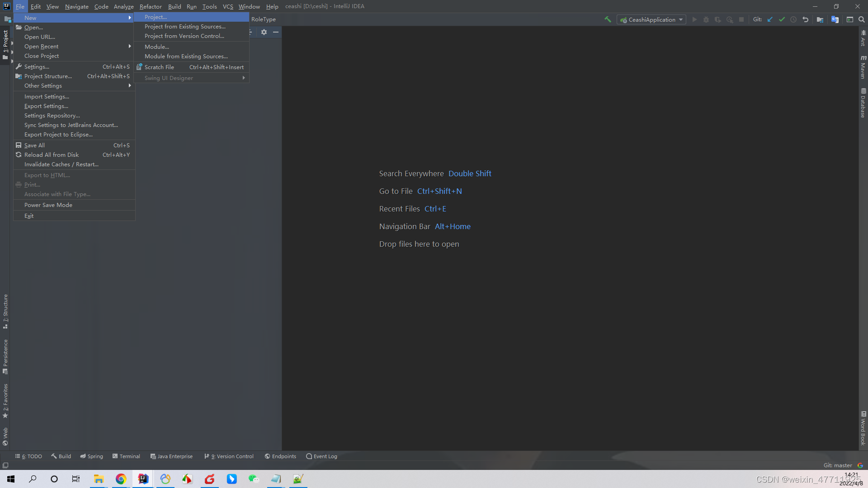
Task: Click the Git Rollback arrow icon
Action: click(805, 19)
